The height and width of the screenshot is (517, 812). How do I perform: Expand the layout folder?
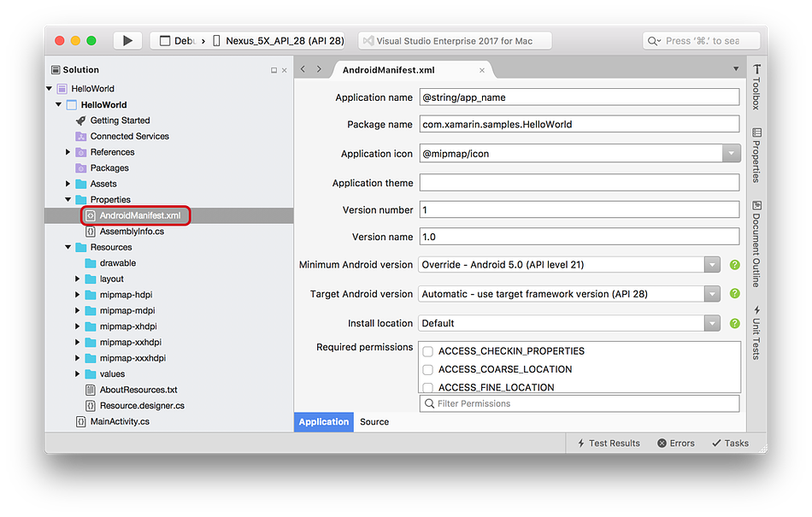77,279
